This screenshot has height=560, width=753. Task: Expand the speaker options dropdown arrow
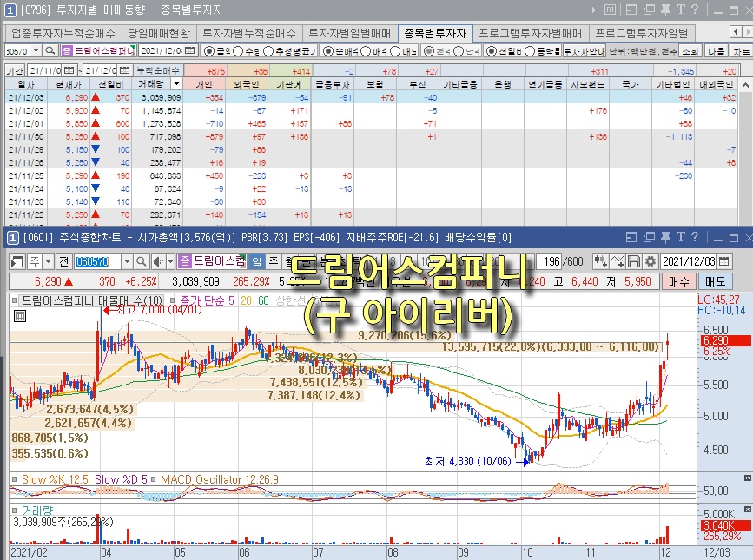tap(170, 261)
